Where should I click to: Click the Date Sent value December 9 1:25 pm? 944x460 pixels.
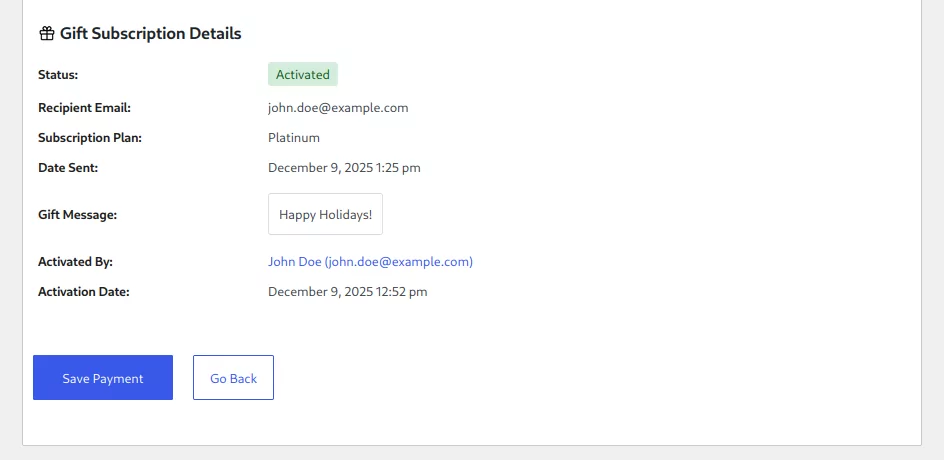pos(344,168)
